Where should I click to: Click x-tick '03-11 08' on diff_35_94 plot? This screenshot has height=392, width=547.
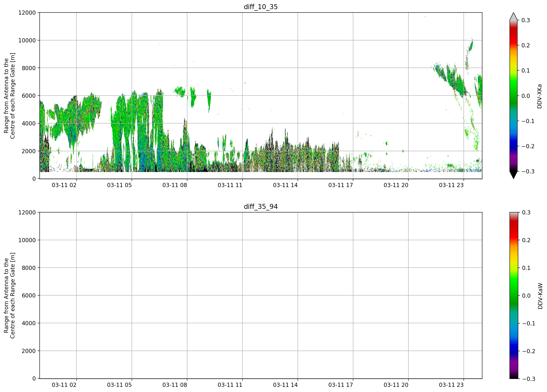tap(175, 385)
